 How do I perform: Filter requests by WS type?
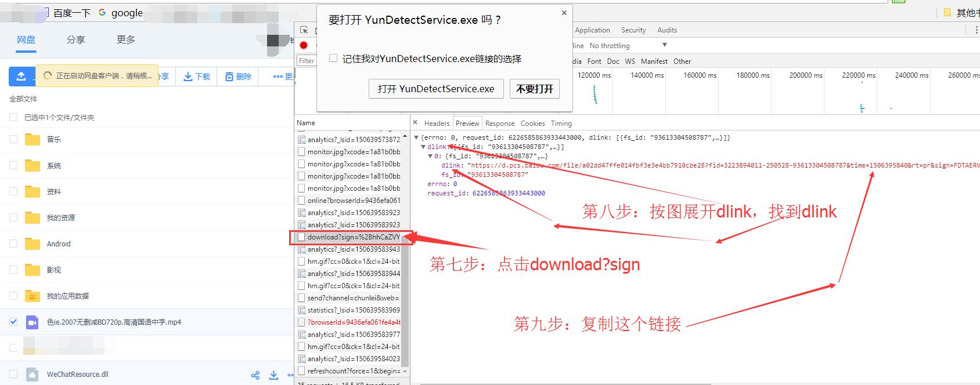point(630,61)
